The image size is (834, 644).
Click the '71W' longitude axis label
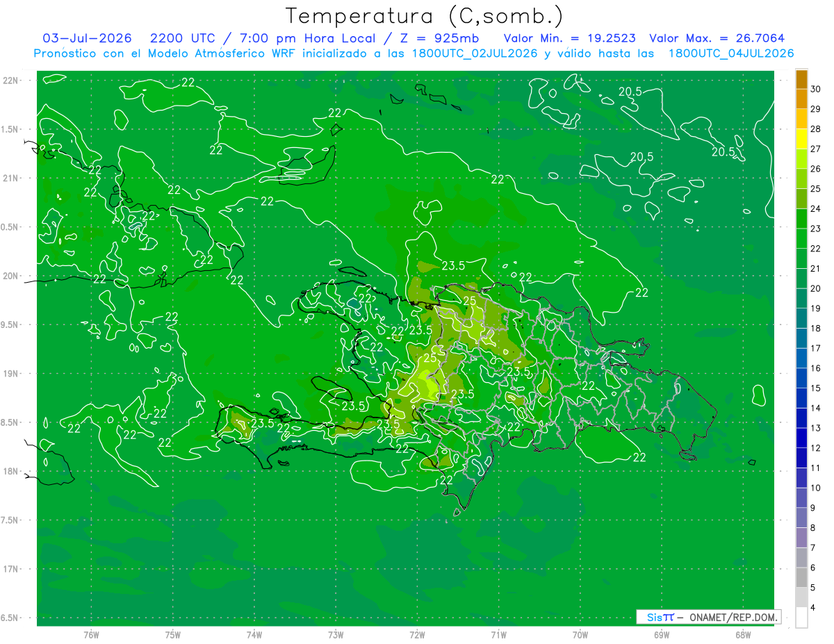(x=498, y=634)
